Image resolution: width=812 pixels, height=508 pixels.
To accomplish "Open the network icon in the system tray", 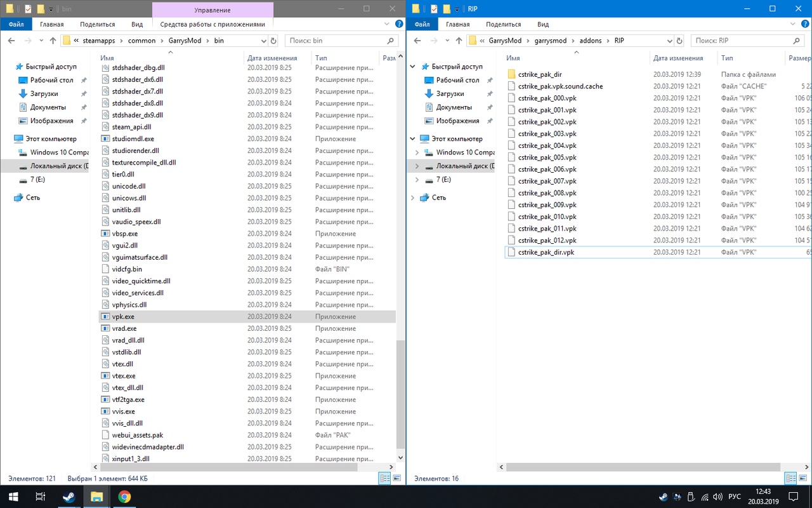I will [705, 497].
